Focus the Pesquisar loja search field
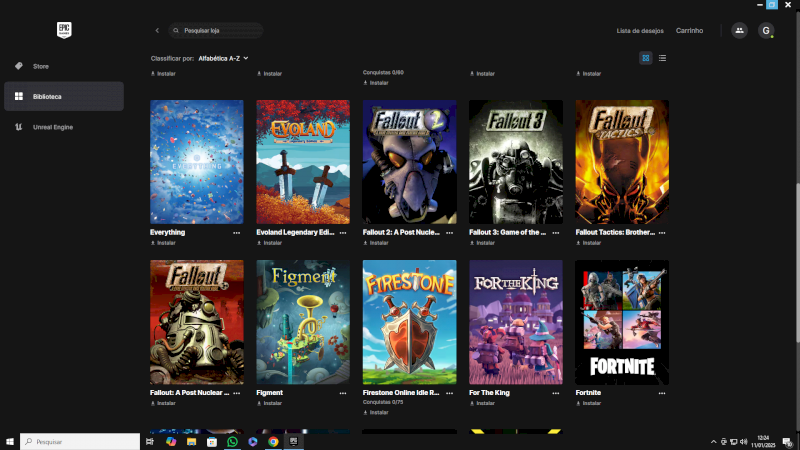 tap(218, 31)
